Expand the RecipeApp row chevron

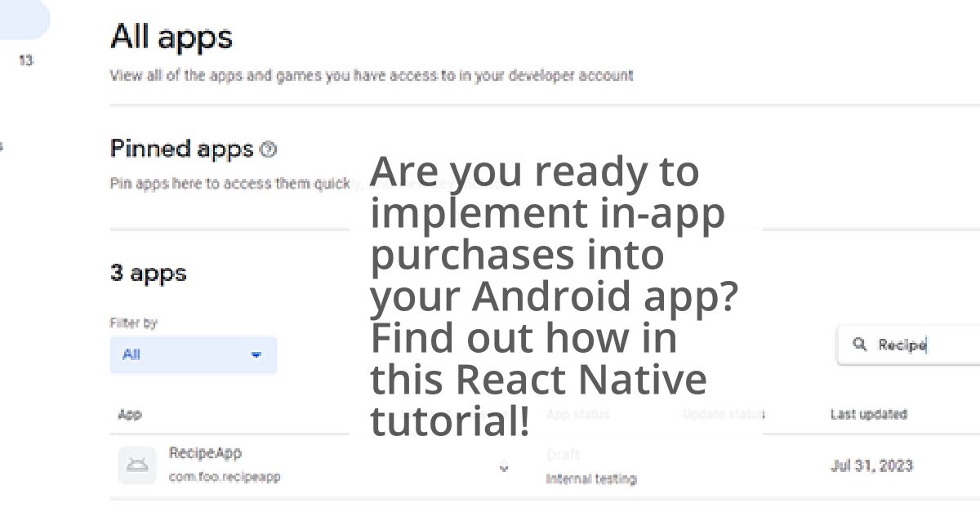pos(504,469)
